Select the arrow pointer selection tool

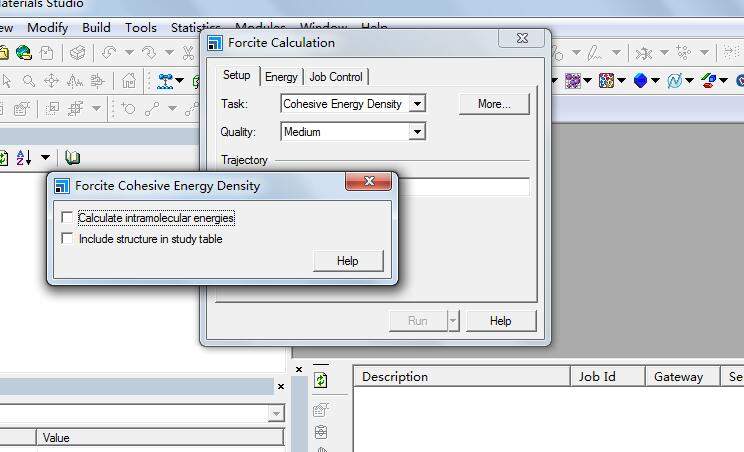pos(6,81)
